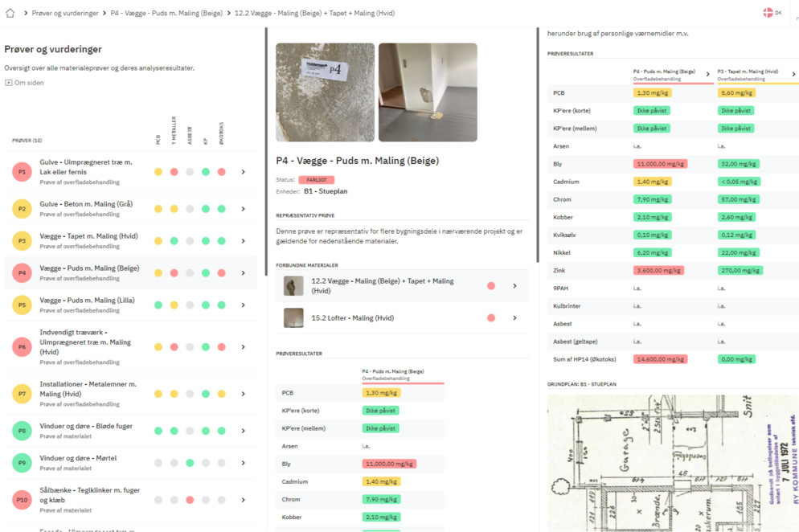Click arrow next to P4 column header in right panel
Image resolution: width=799 pixels, height=532 pixels.
pos(708,75)
